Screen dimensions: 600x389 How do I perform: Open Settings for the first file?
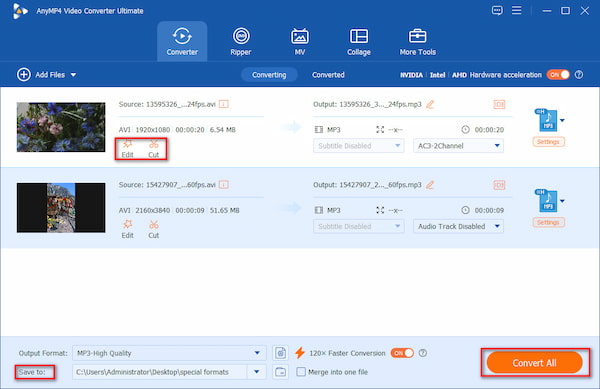tap(548, 142)
